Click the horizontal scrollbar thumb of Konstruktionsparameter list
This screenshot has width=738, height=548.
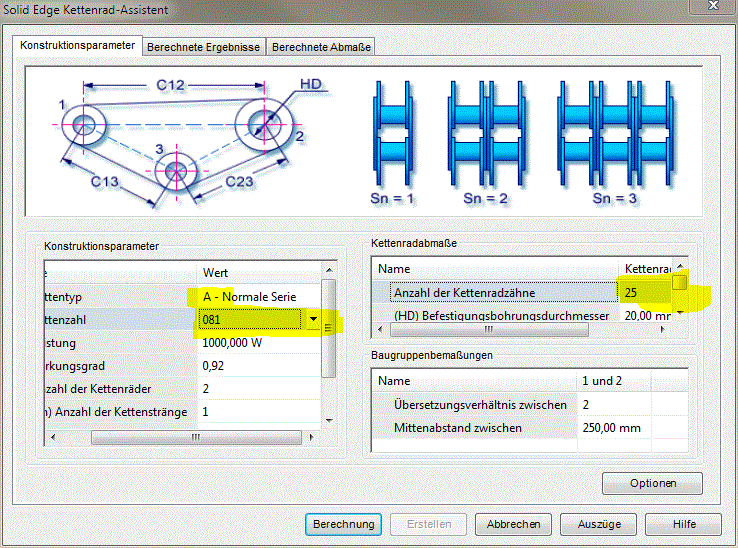[x=196, y=437]
